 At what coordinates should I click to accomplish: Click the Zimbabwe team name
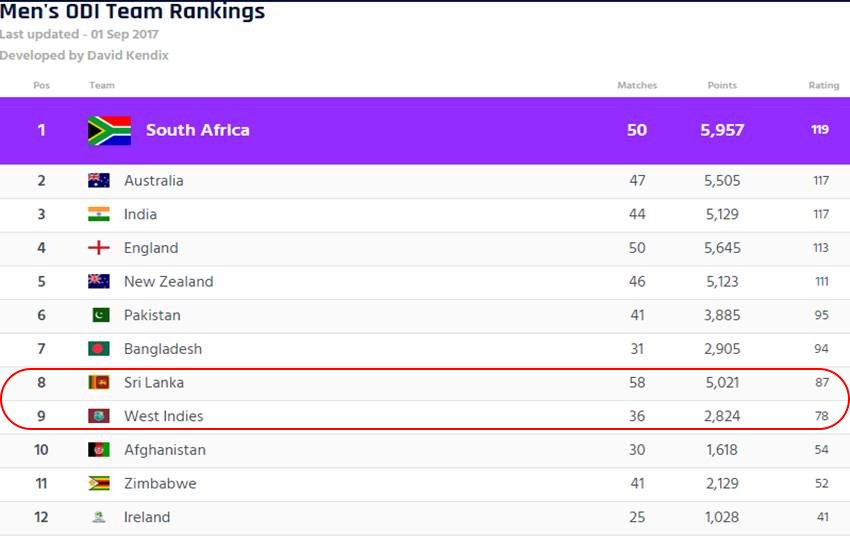(x=160, y=483)
